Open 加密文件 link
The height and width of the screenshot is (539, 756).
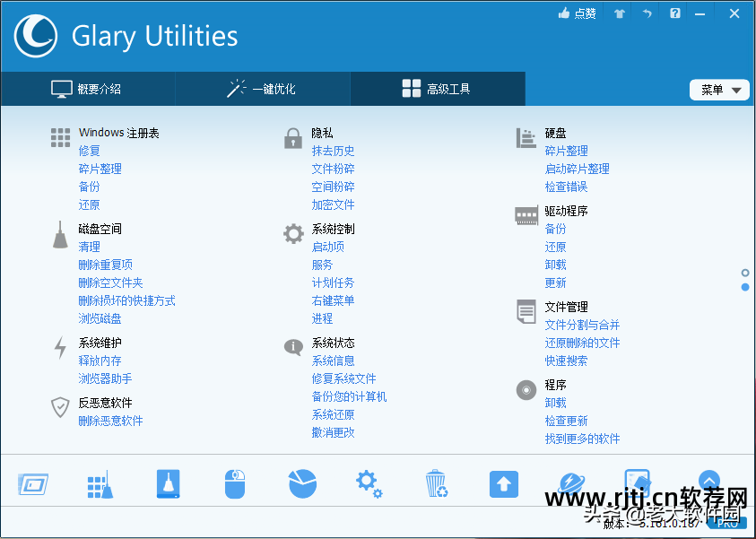coord(334,204)
